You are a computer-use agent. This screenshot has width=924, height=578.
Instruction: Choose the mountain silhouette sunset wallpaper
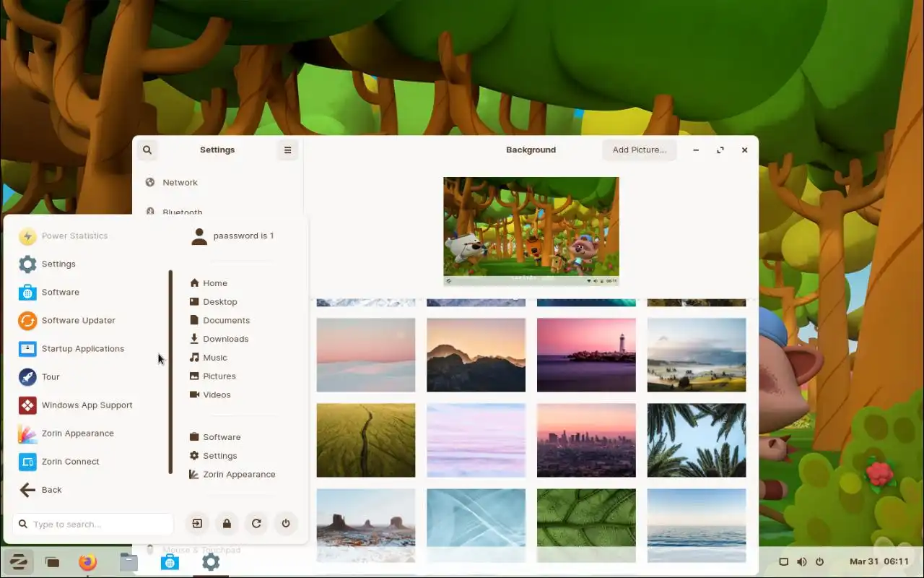476,355
